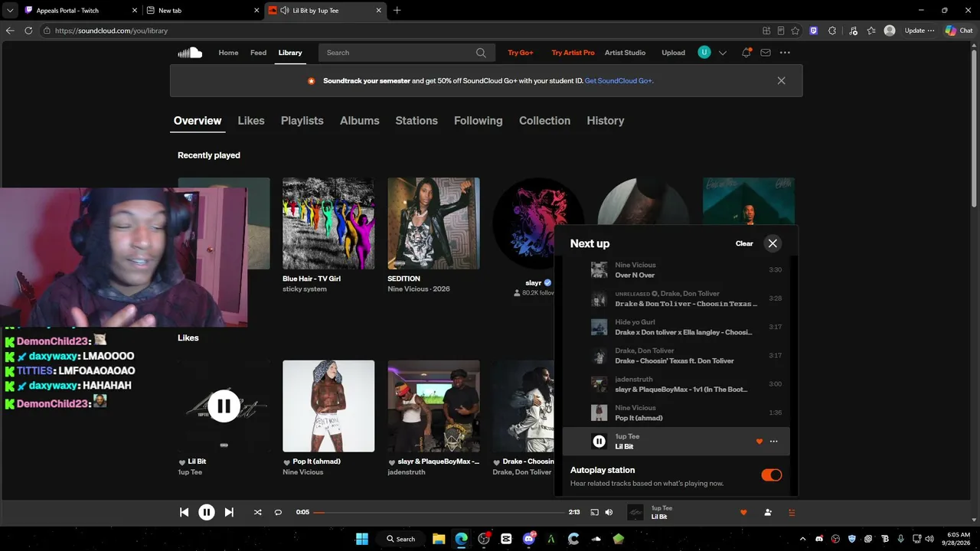Toggle the Autoplay station switch
Viewport: 980px width, 551px height.
771,475
